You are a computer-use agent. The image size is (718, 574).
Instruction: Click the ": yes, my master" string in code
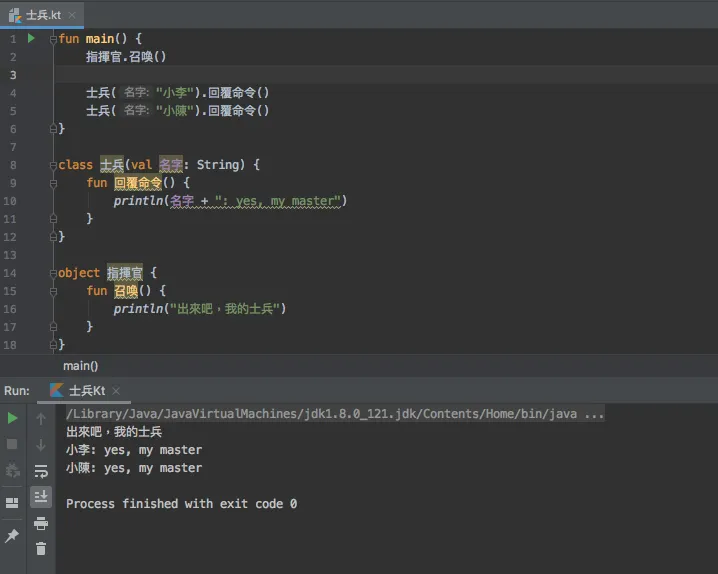tap(278, 201)
